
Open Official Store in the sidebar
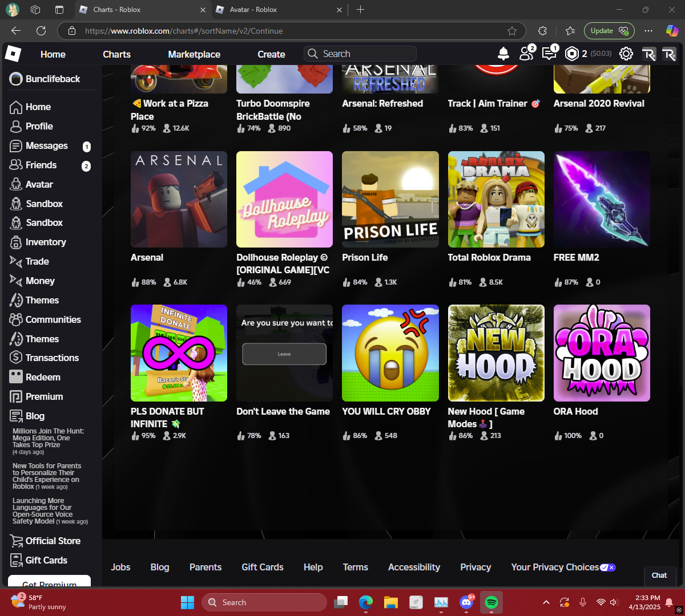[45, 541]
